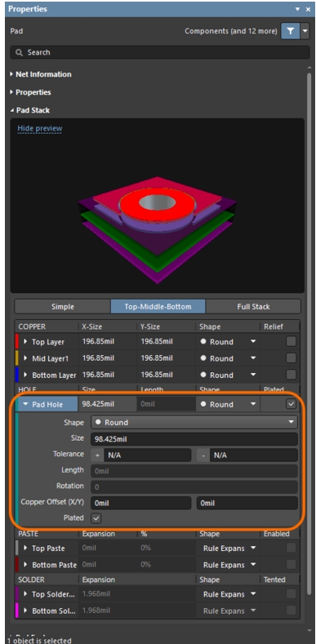
Task: Toggle Relief checkbox for Top Layer
Action: tap(291, 342)
